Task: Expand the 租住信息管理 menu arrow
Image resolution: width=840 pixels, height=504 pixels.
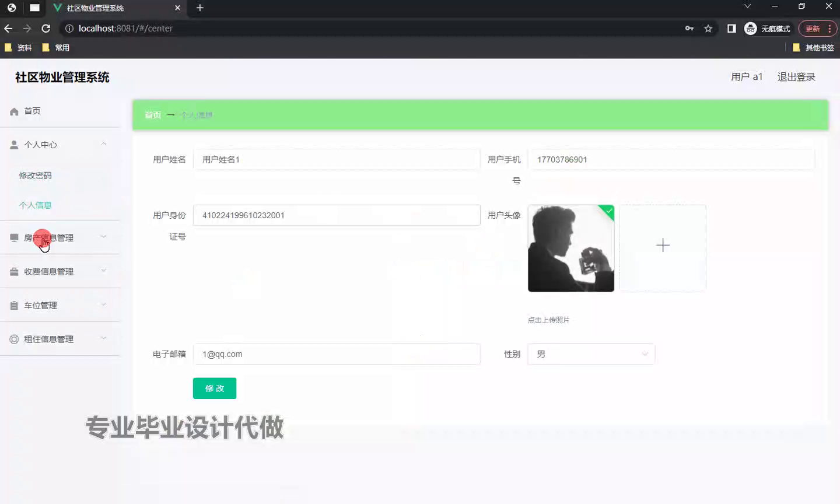Action: 104,338
